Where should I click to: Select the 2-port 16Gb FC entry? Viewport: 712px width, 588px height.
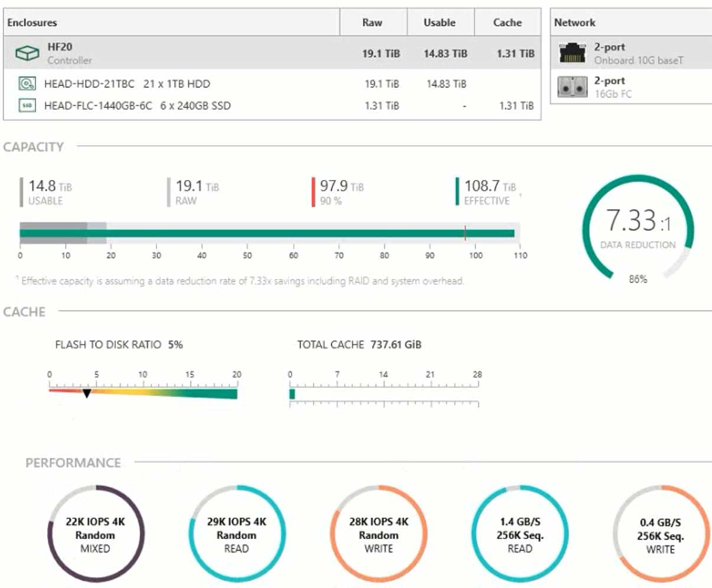tap(631, 87)
